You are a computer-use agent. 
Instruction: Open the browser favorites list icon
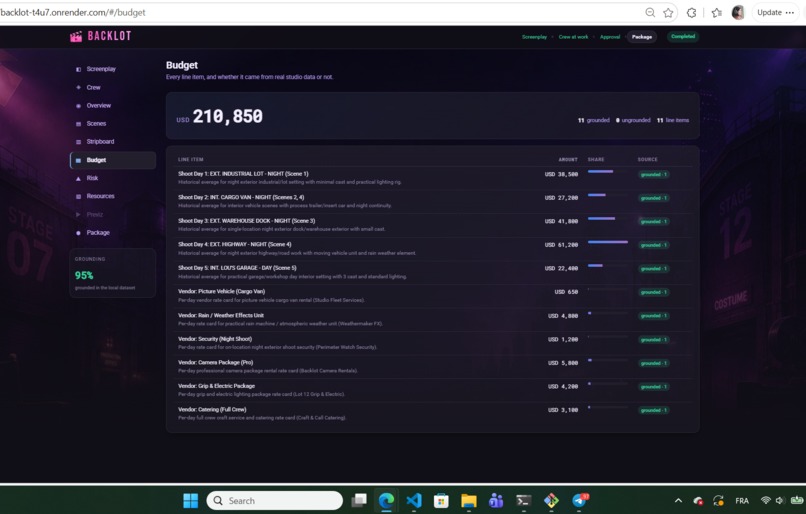717,13
